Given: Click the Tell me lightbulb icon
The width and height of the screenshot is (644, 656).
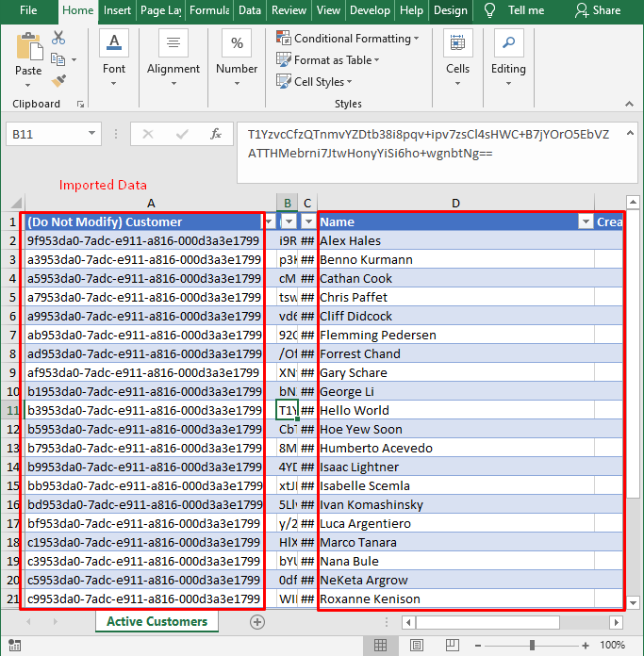Looking at the screenshot, I should [x=489, y=10].
